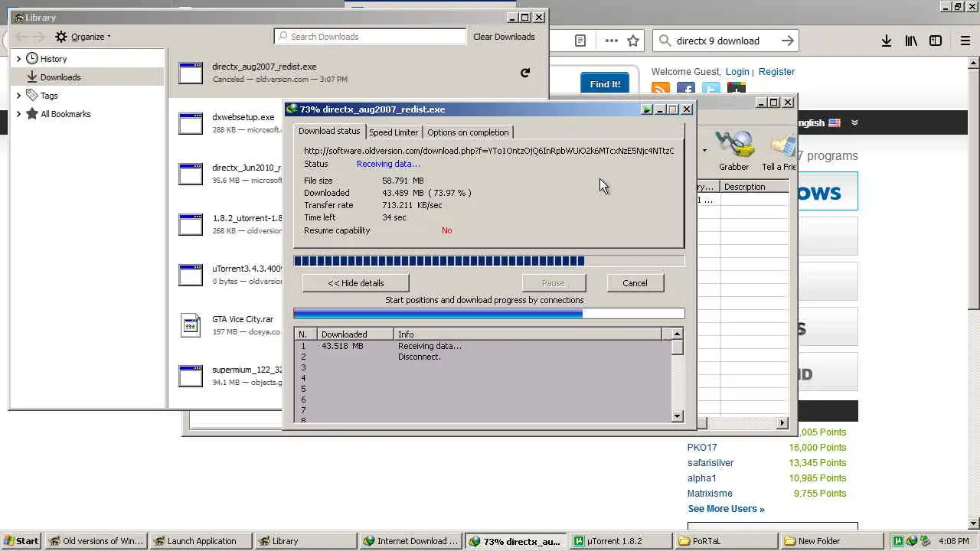Click the IDM tray icon

911,541
